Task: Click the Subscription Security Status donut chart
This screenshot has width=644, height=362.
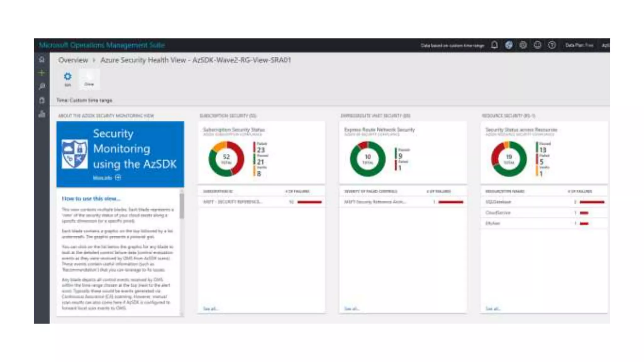Action: point(226,159)
